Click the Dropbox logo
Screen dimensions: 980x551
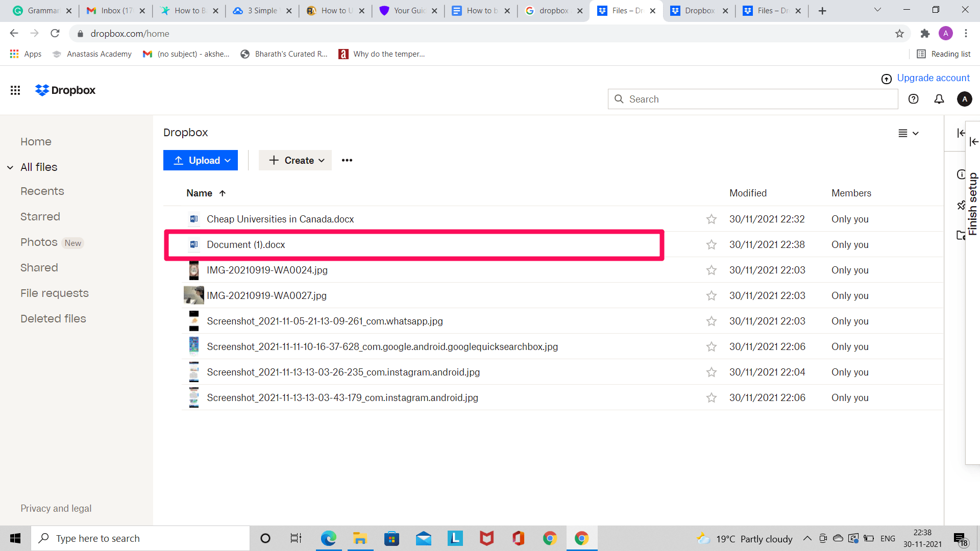pyautogui.click(x=65, y=90)
